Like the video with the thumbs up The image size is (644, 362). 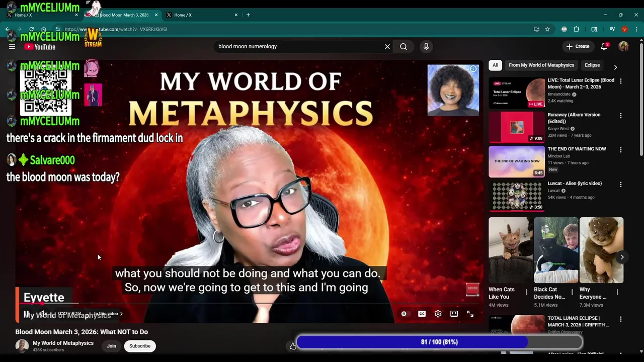pos(292,346)
